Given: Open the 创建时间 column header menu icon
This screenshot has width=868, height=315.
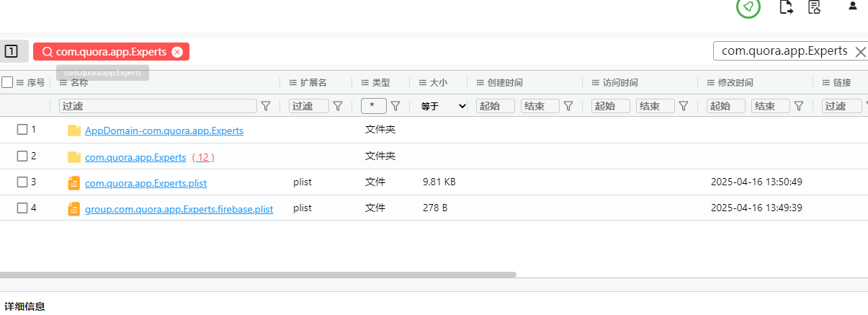Looking at the screenshot, I should 480,83.
